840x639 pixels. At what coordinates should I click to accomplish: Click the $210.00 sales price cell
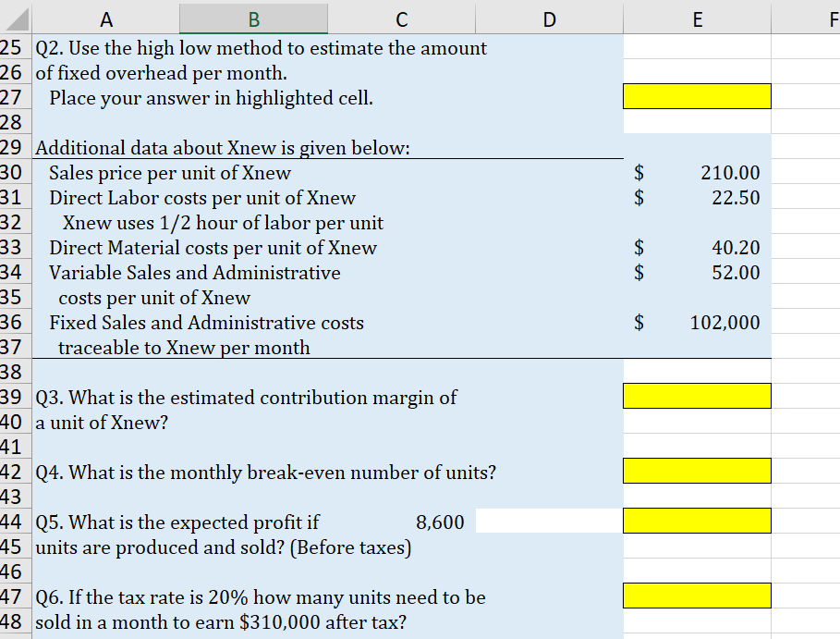[x=697, y=173]
